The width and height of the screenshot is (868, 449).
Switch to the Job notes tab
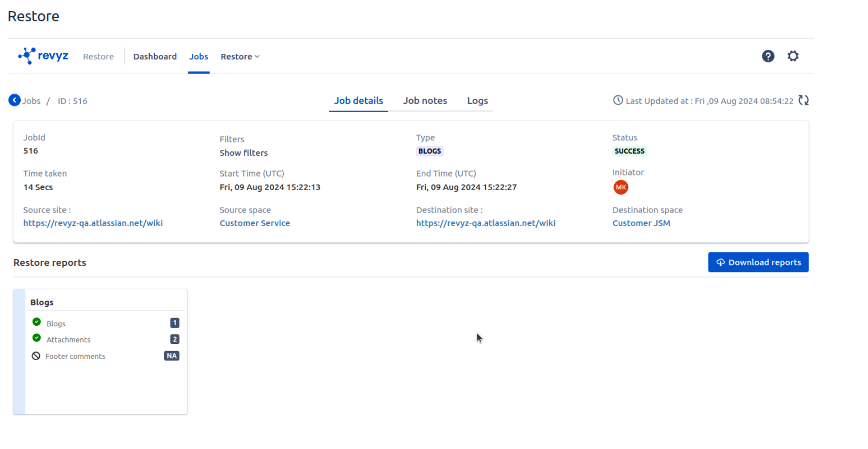click(425, 100)
